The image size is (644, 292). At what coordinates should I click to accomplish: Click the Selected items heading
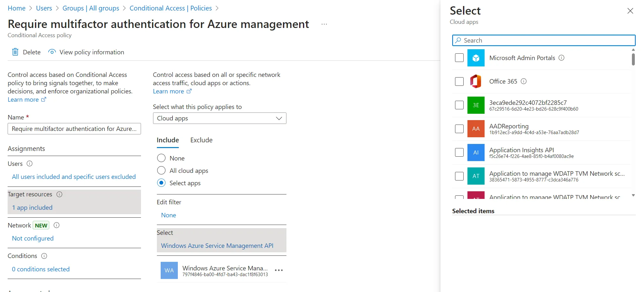[473, 211]
